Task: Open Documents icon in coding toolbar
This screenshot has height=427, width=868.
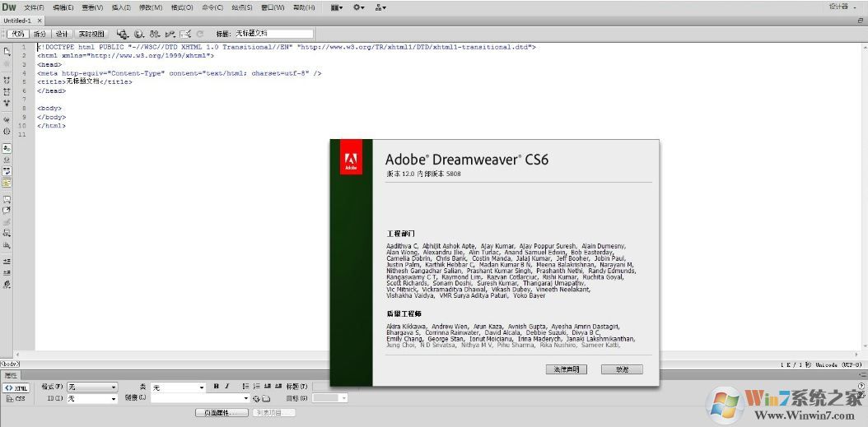Action: 7,51
